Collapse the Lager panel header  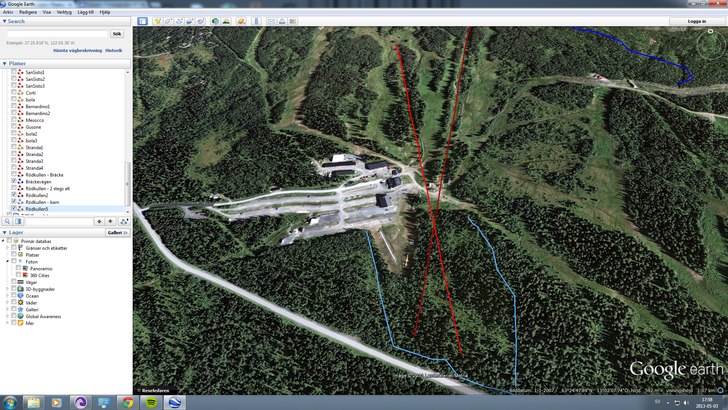(4, 231)
